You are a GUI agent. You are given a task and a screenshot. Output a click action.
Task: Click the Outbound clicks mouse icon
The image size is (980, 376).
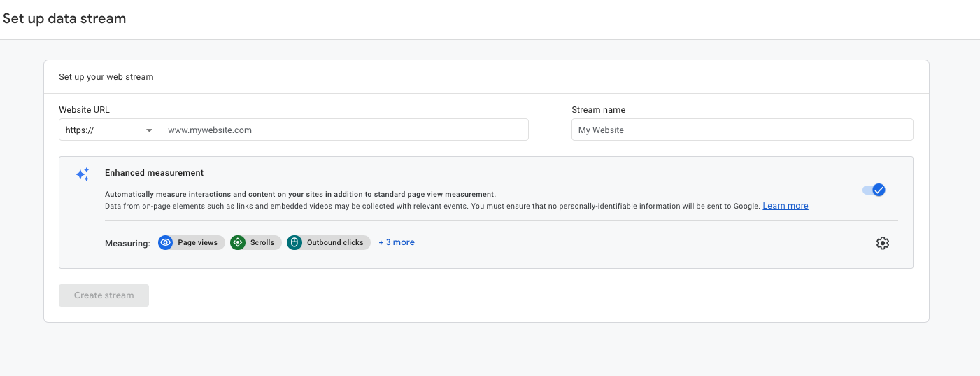click(x=294, y=243)
